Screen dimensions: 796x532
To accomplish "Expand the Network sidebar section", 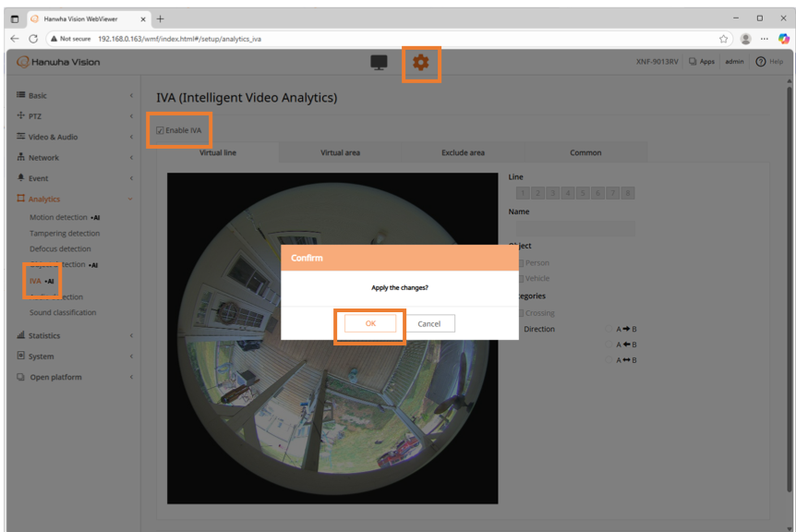I will tap(75, 157).
